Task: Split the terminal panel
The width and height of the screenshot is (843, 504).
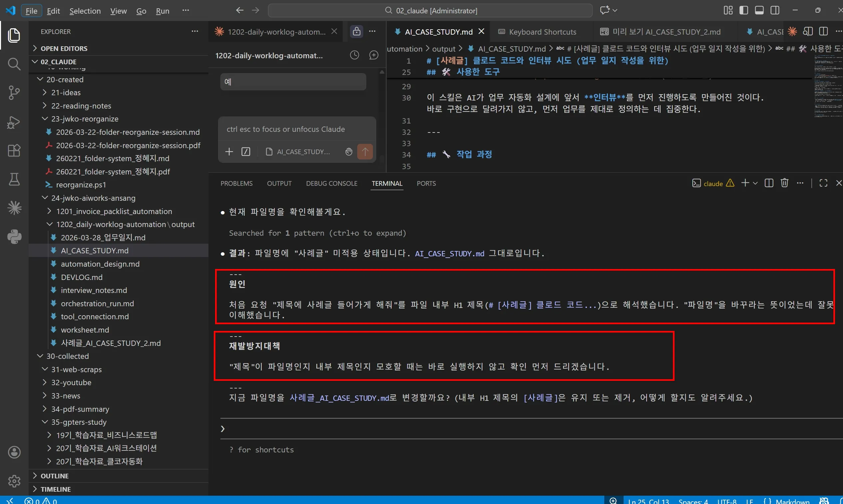Action: coord(769,183)
